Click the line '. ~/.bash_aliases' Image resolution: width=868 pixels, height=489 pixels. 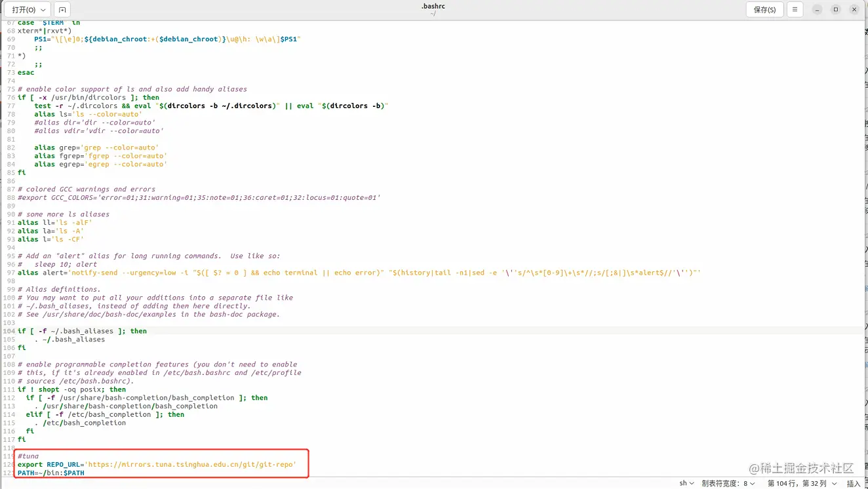[x=69, y=340]
